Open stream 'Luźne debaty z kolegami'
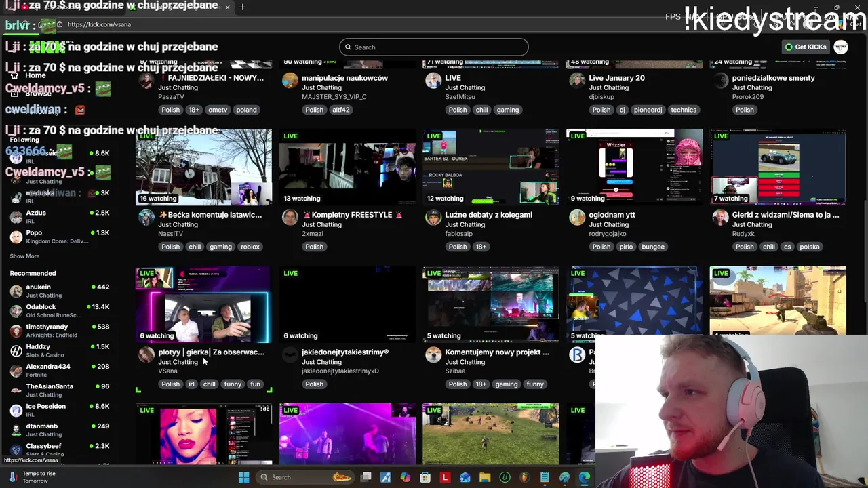Viewport: 868px width, 488px height. (488, 215)
